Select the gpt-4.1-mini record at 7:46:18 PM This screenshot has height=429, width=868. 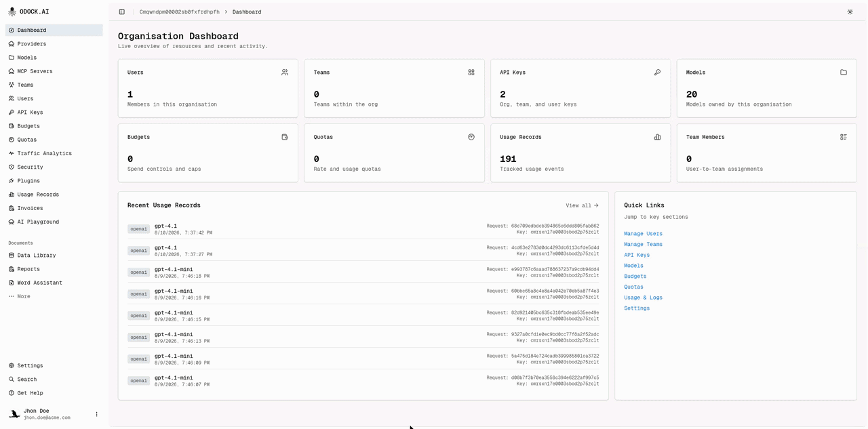tap(363, 272)
